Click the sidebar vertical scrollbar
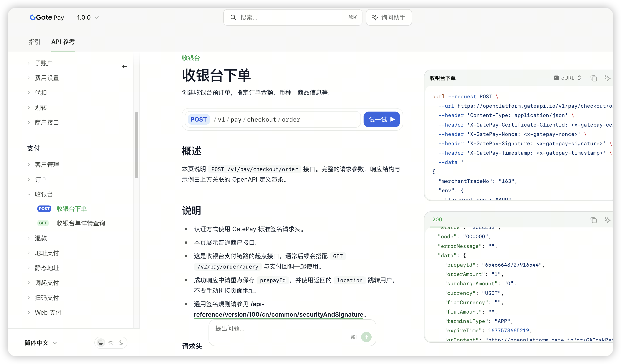The image size is (621, 364). [x=136, y=145]
